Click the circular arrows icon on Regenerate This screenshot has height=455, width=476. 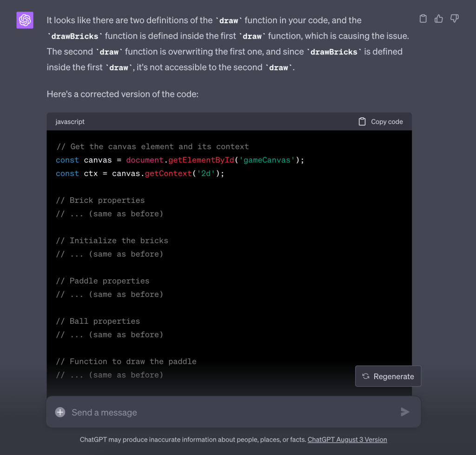tap(366, 376)
